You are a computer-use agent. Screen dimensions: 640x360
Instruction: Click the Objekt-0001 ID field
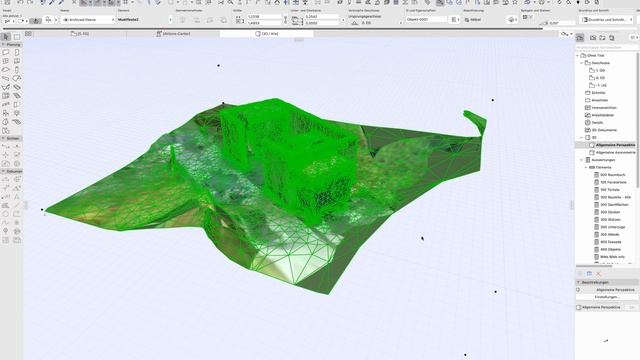[x=427, y=20]
